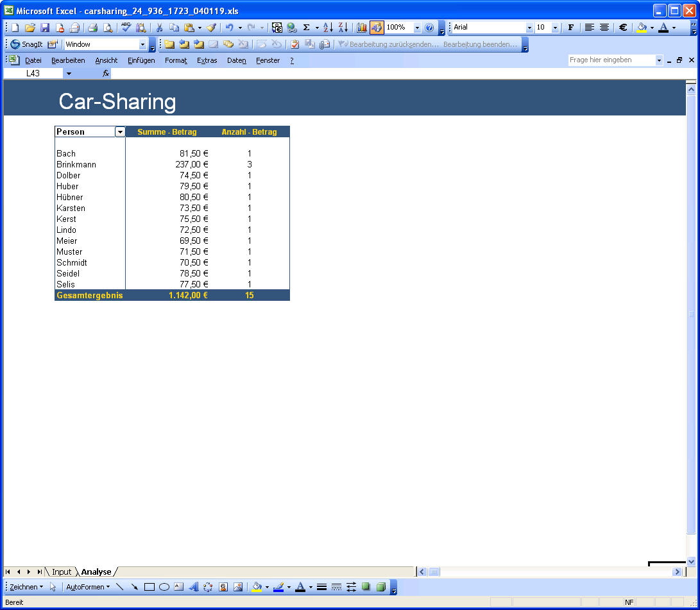
Task: Apply the font color on formatting toolbar
Action: tap(664, 28)
